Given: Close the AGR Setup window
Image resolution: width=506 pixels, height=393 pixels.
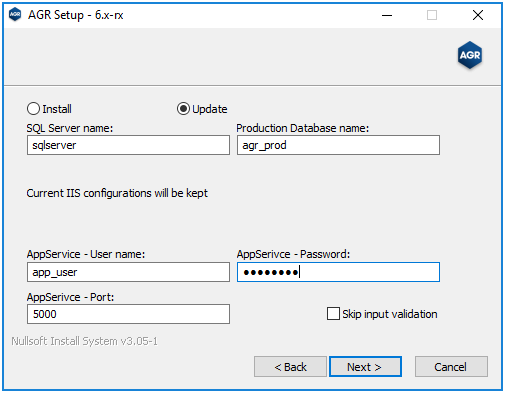Looking at the screenshot, I should (478, 15).
